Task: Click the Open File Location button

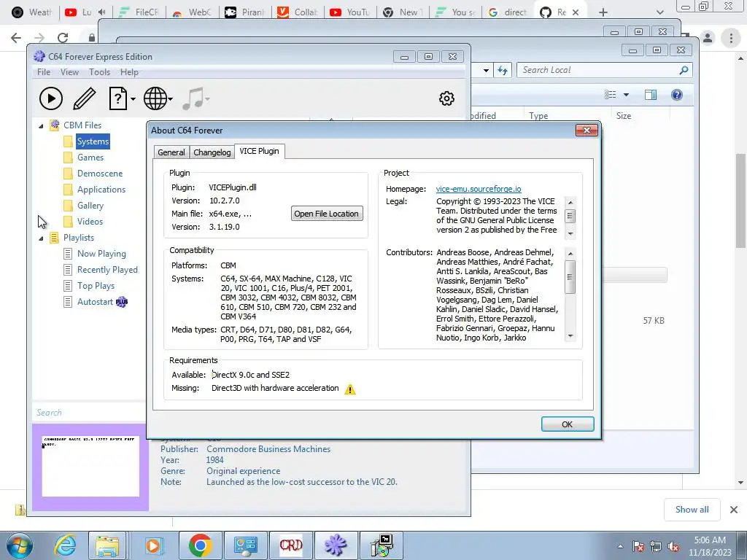Action: click(326, 214)
